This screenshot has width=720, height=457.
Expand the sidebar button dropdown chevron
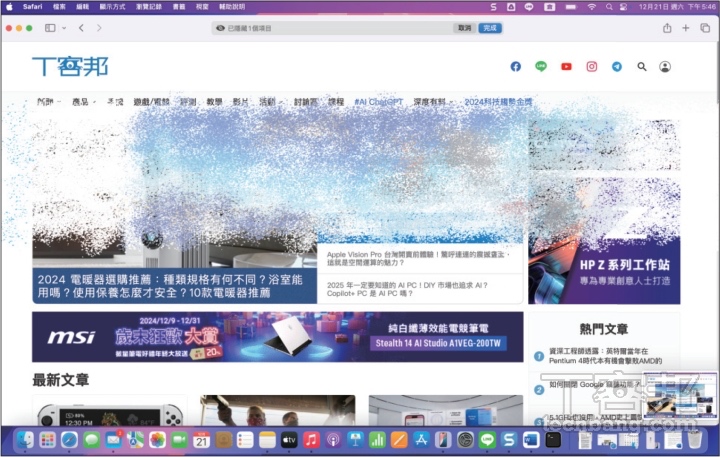coord(64,28)
